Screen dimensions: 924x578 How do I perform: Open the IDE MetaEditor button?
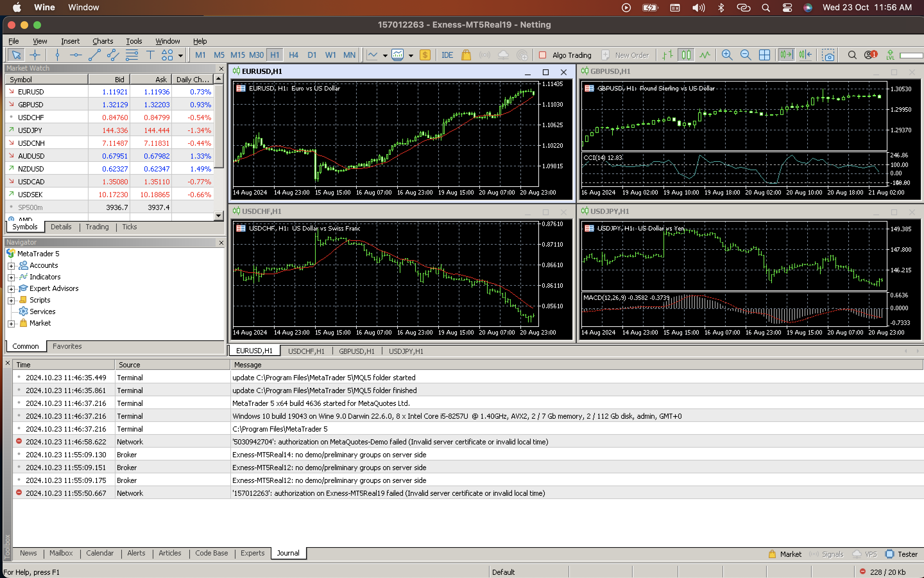point(447,55)
